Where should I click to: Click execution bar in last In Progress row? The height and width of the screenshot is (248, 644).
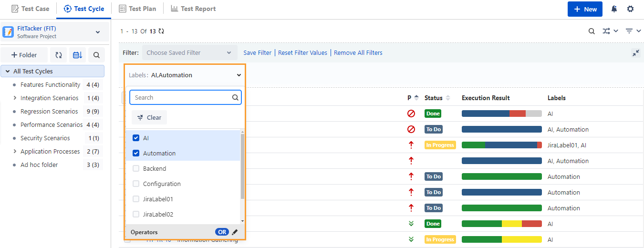pyautogui.click(x=502, y=239)
